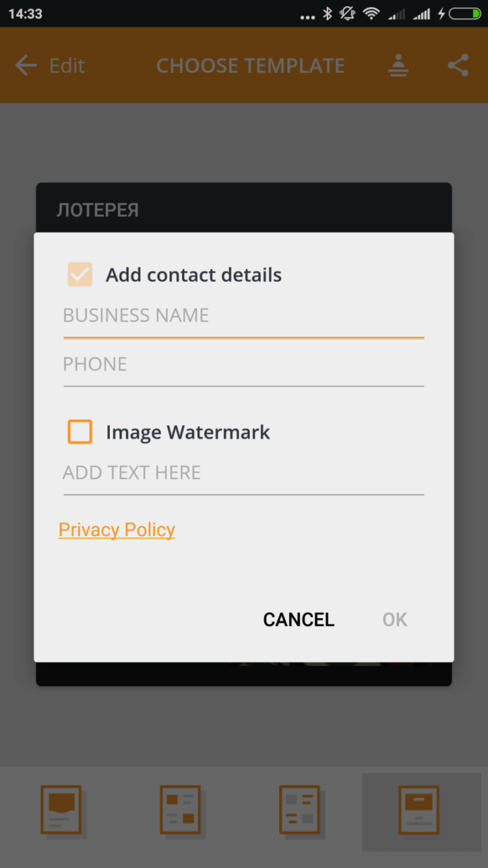This screenshot has height=868, width=488.
Task: Select the highlighted fourth template layout
Action: [419, 809]
